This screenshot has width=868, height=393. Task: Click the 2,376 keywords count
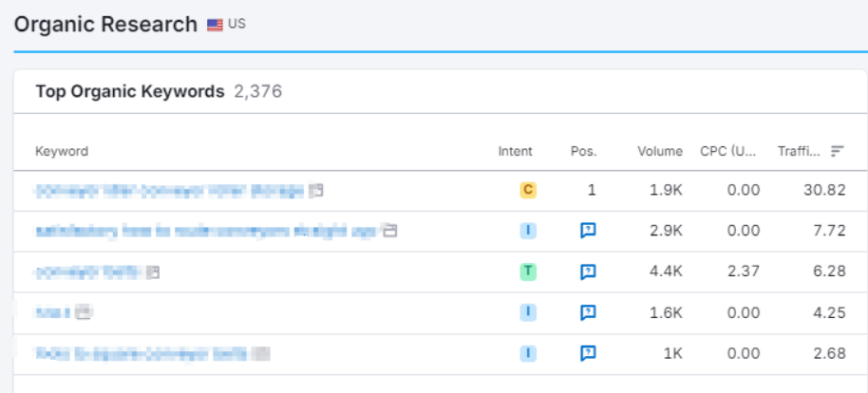(x=258, y=92)
